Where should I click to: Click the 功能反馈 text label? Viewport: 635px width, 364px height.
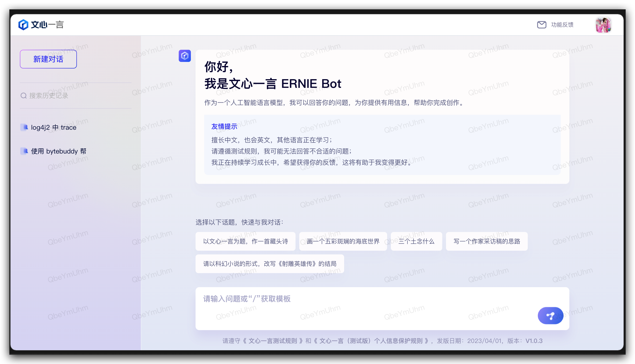tap(562, 25)
